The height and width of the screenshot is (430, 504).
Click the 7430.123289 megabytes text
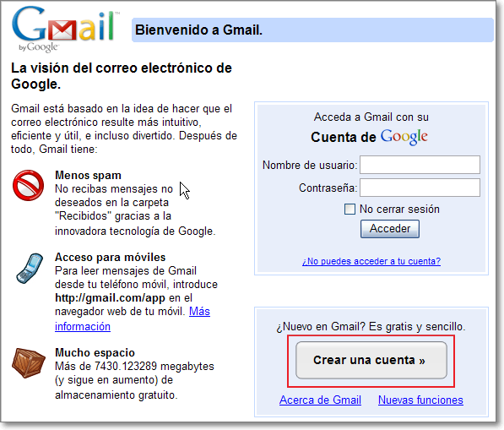(x=154, y=367)
